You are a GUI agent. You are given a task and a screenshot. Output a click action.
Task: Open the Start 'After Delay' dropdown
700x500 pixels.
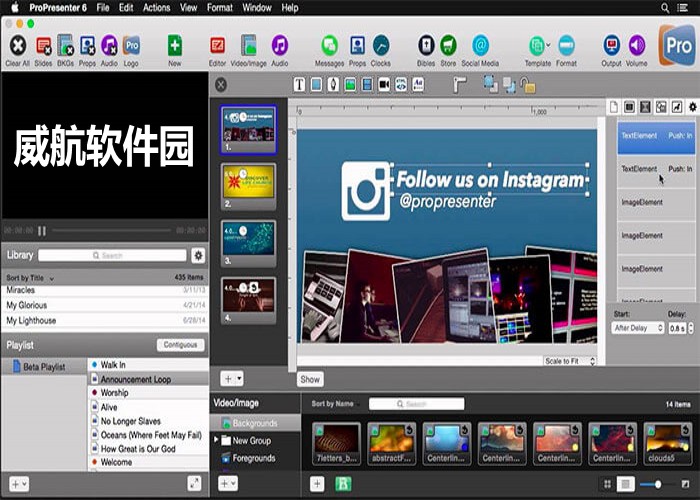pos(638,328)
